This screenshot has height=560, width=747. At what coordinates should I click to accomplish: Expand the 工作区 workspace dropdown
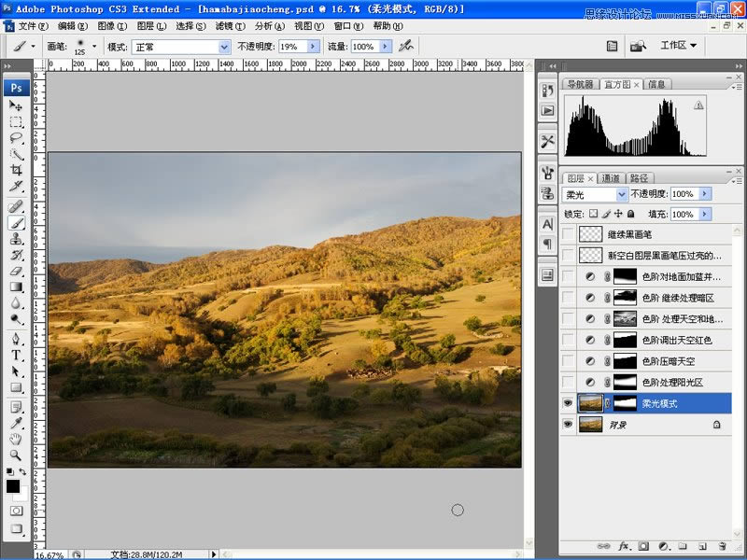click(x=679, y=45)
